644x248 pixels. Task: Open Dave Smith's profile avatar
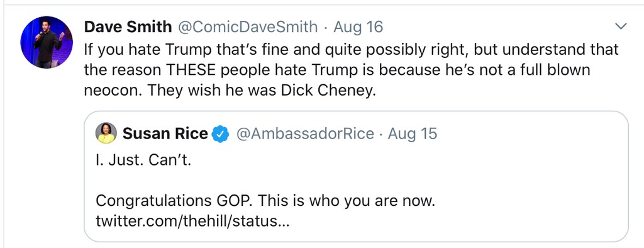click(47, 42)
